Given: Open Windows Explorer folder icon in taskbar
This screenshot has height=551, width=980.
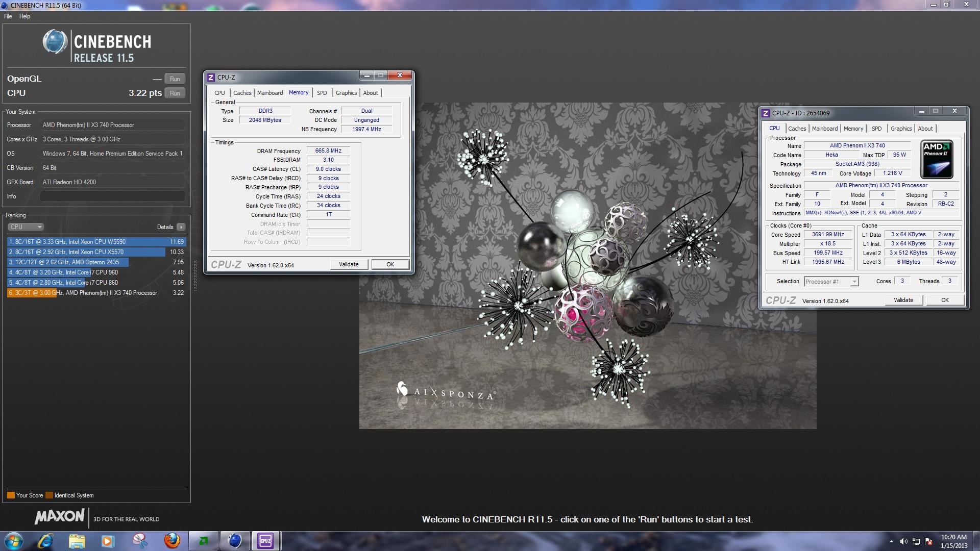Looking at the screenshot, I should point(77,541).
